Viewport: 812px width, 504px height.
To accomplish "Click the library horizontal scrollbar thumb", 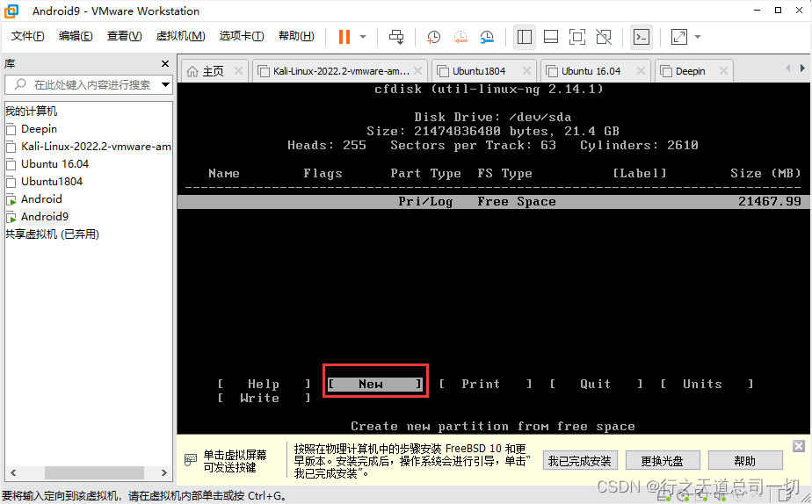I will click(x=94, y=473).
